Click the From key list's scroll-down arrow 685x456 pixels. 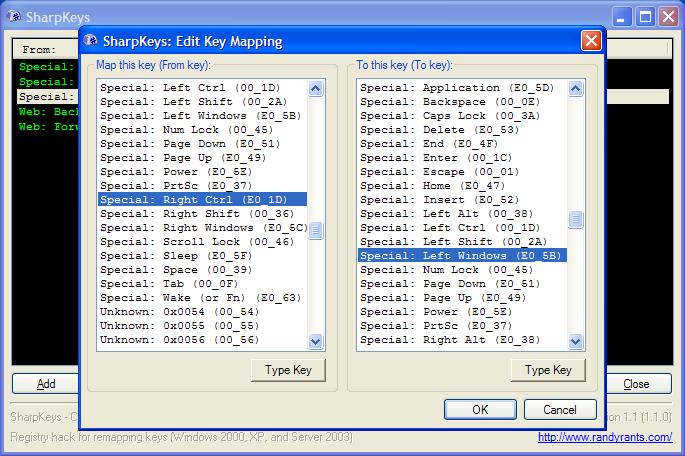tap(315, 341)
